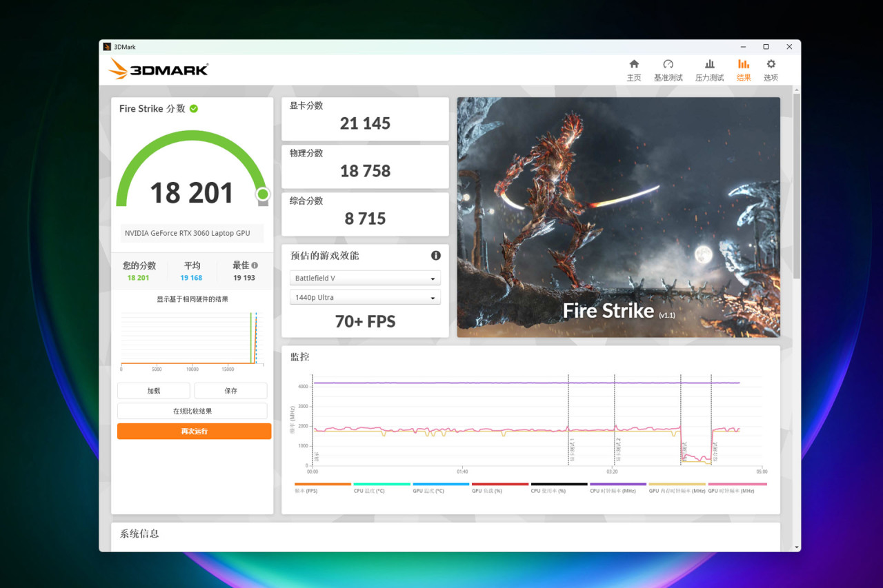Image resolution: width=883 pixels, height=588 pixels.
Task: Click the info icon beside 最佳
Action: (x=255, y=265)
